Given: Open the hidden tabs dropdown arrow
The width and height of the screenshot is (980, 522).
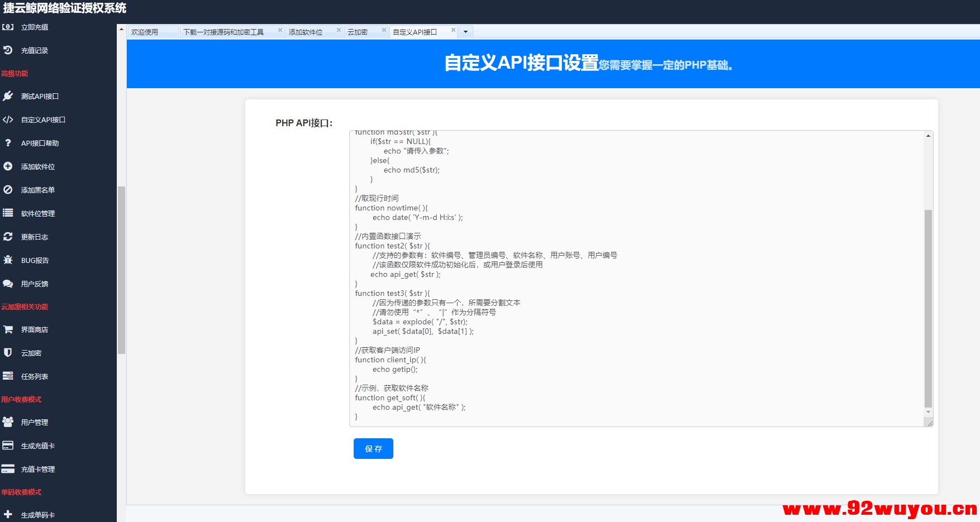Looking at the screenshot, I should 465,32.
